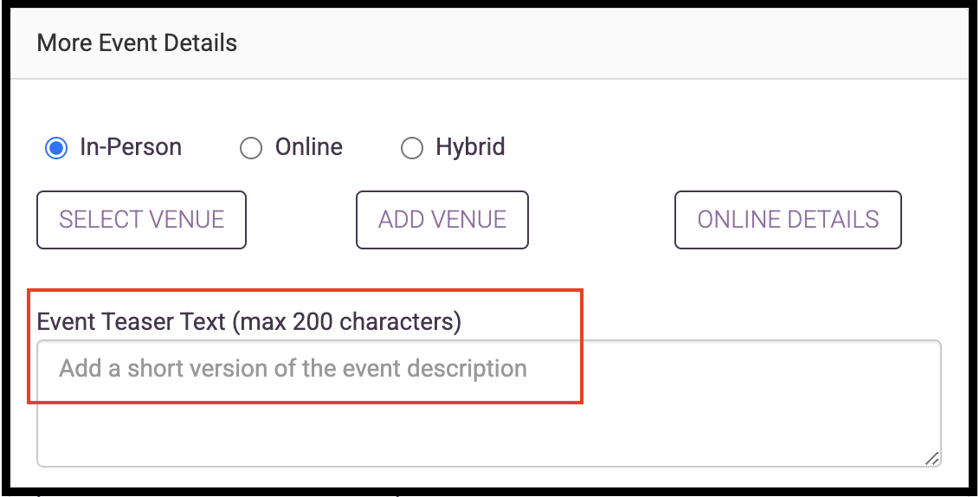Select the In-Person radio button
The width and height of the screenshot is (980, 497).
click(56, 148)
